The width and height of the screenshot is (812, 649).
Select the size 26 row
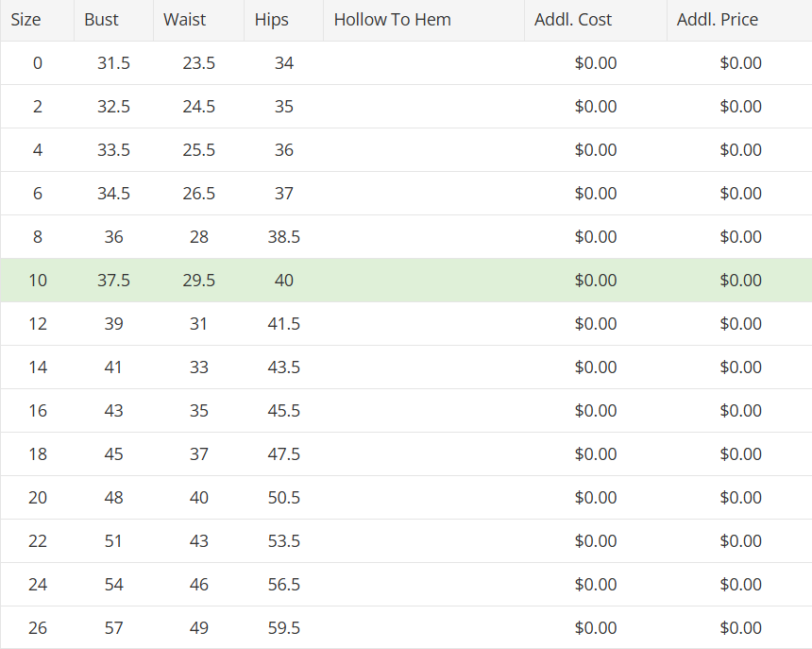[x=406, y=628]
